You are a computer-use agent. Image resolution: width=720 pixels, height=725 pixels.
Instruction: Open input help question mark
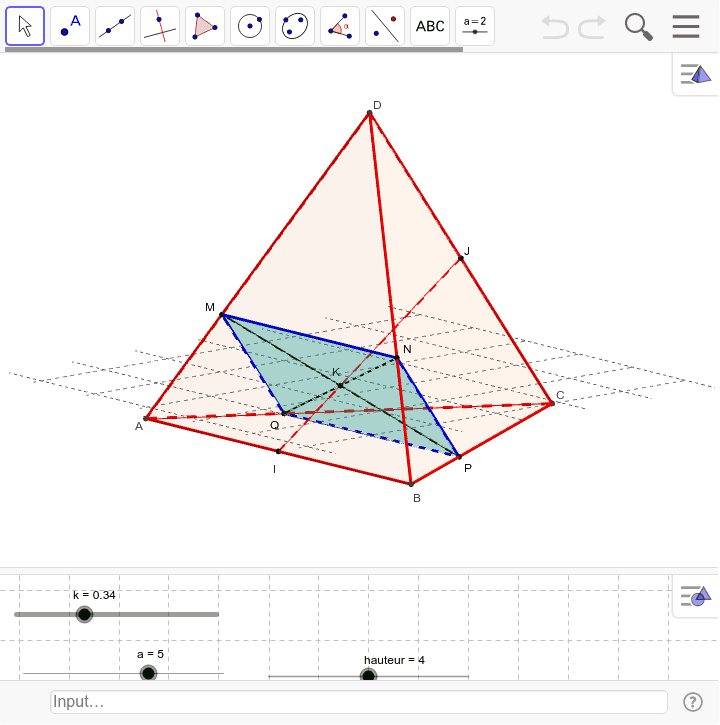(x=693, y=702)
